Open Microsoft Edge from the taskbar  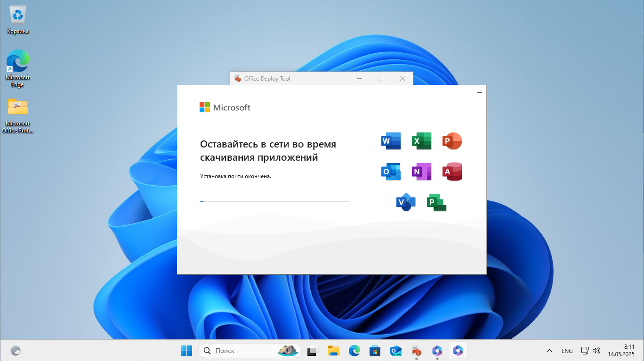tap(354, 351)
